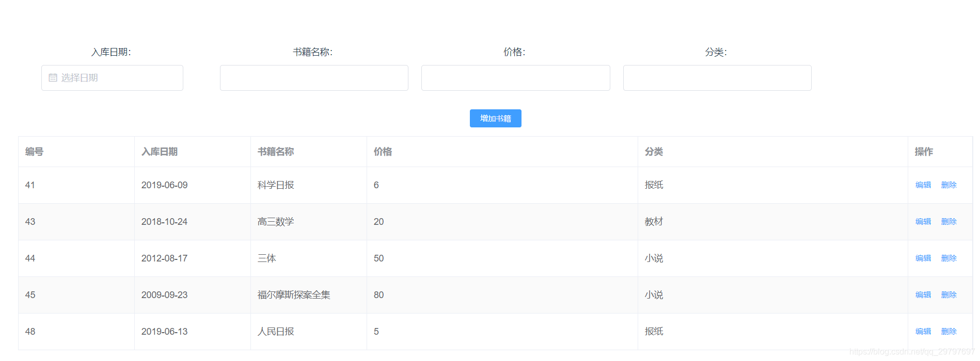Edit row 44 三体 via 编辑
This screenshot has width=980, height=361.
923,258
